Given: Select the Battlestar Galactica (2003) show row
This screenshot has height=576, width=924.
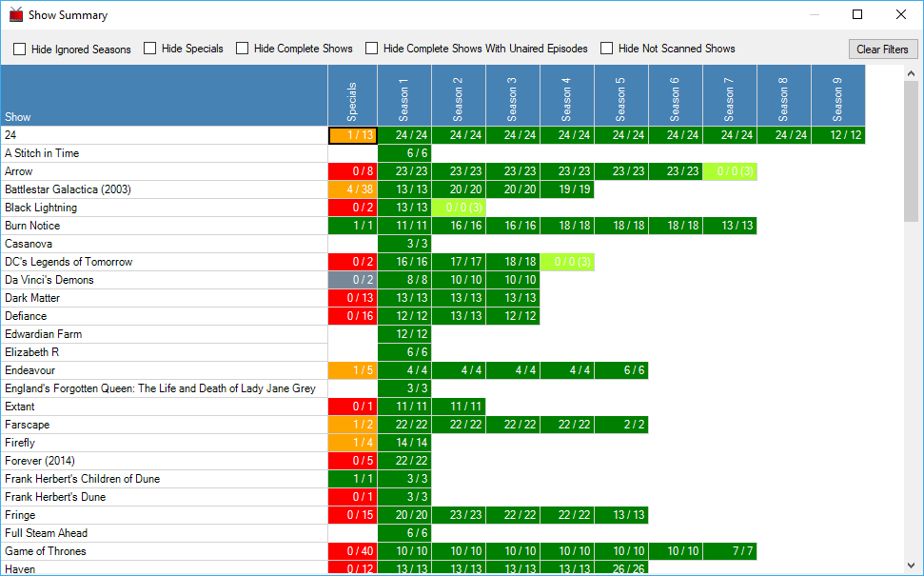Looking at the screenshot, I should coord(165,189).
